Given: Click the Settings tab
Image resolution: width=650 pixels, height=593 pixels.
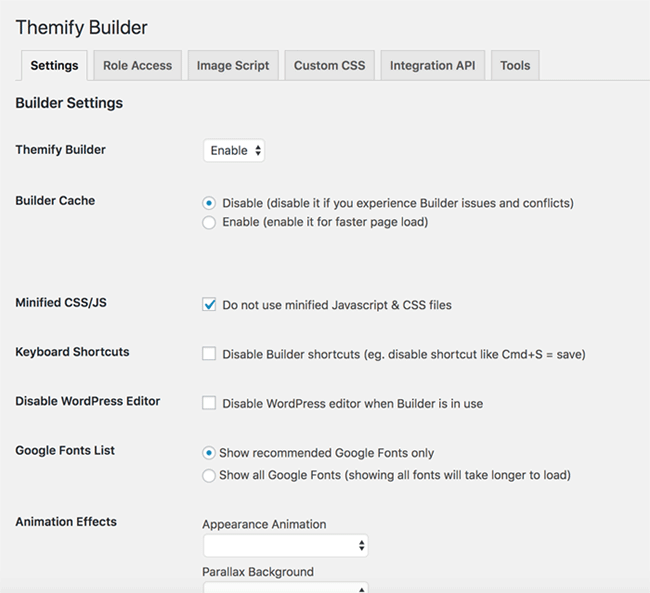Looking at the screenshot, I should point(54,66).
